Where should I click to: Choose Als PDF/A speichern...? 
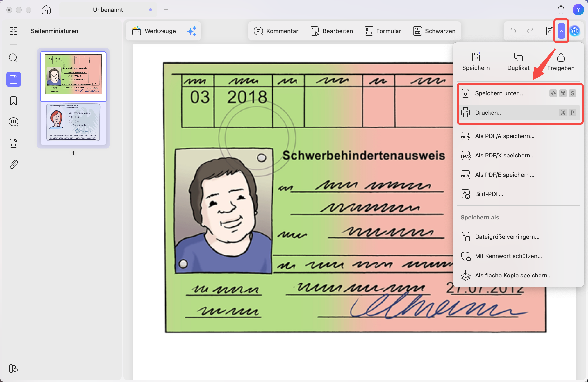(x=518, y=136)
